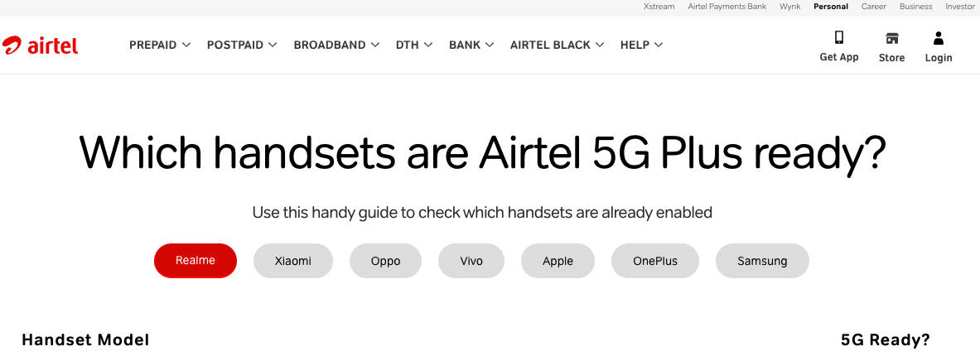The height and width of the screenshot is (361, 980).
Task: Select the Xiaomi brand filter
Action: point(292,261)
